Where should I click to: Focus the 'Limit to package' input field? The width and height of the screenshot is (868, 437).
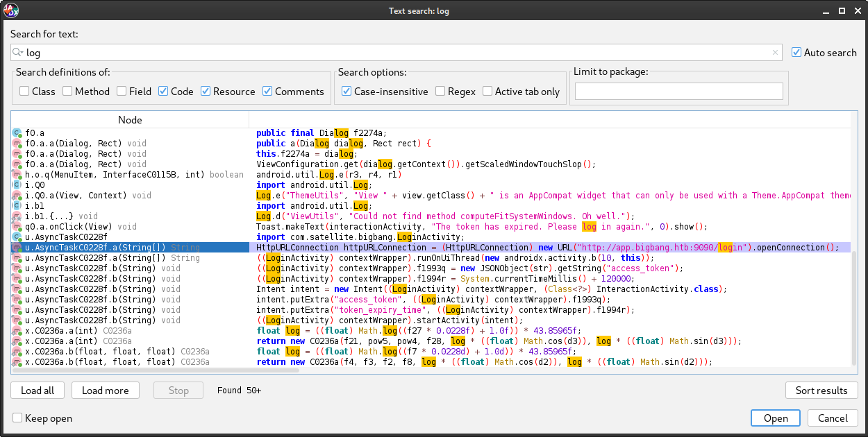coord(679,92)
